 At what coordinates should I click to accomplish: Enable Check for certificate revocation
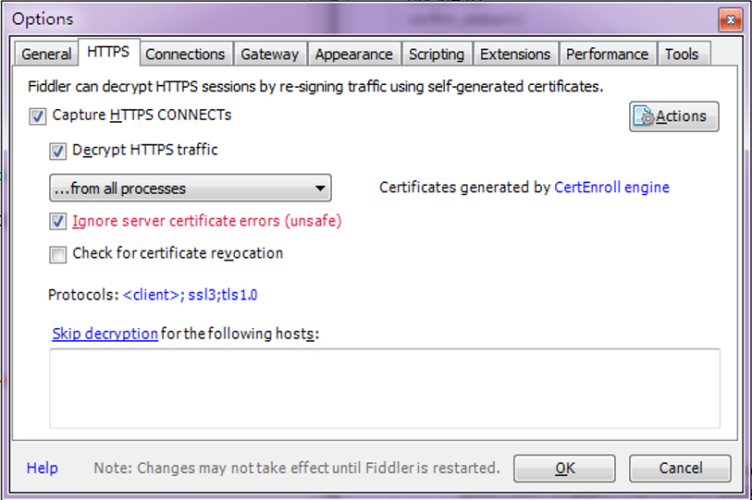click(58, 254)
